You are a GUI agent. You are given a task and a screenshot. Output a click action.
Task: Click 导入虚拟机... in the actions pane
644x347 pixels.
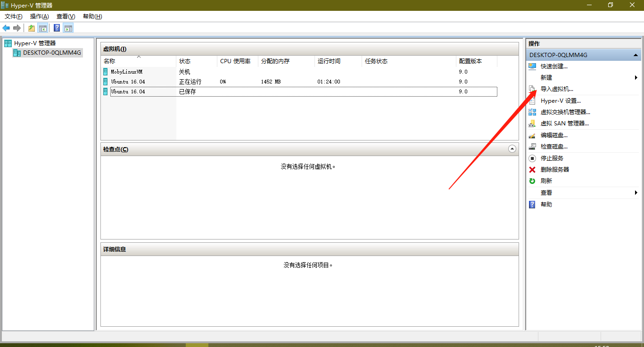557,89
